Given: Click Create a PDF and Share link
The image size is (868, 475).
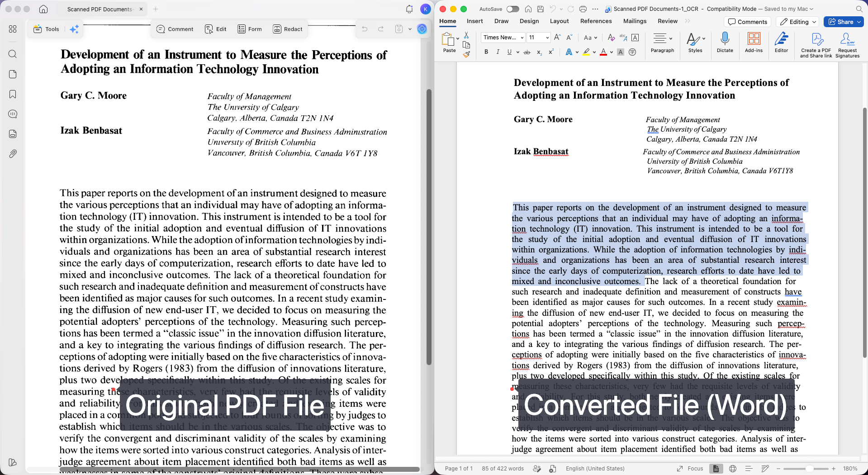Looking at the screenshot, I should pos(816,45).
